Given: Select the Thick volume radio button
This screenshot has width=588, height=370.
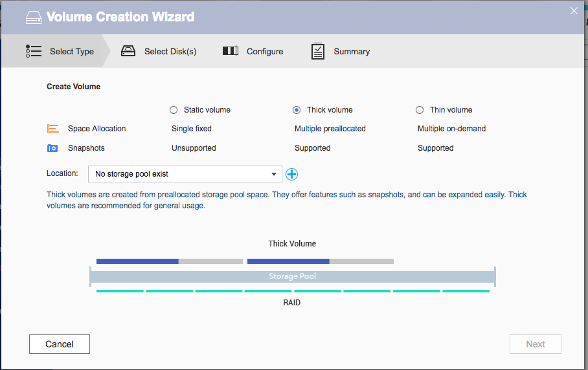Looking at the screenshot, I should (297, 110).
